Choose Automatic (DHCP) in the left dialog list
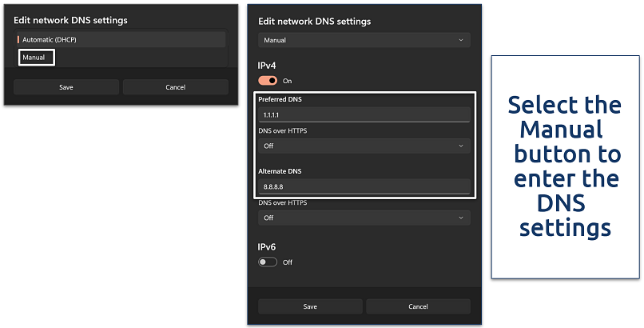 pos(120,39)
